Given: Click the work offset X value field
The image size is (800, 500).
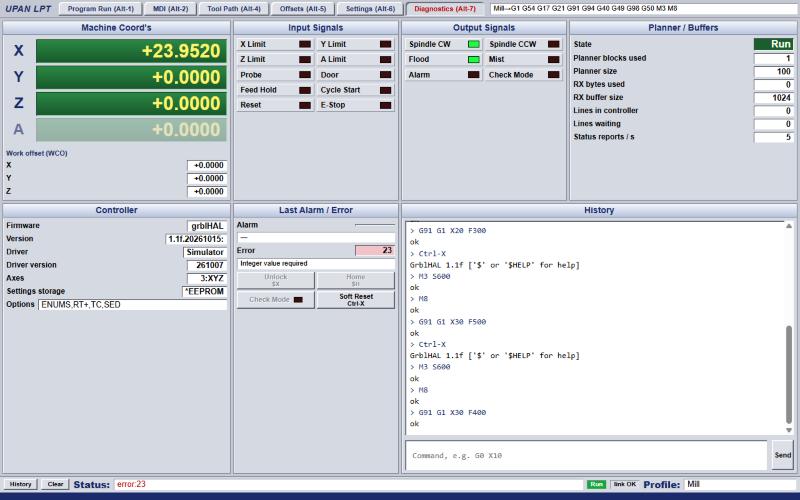Looking at the screenshot, I should (x=207, y=165).
